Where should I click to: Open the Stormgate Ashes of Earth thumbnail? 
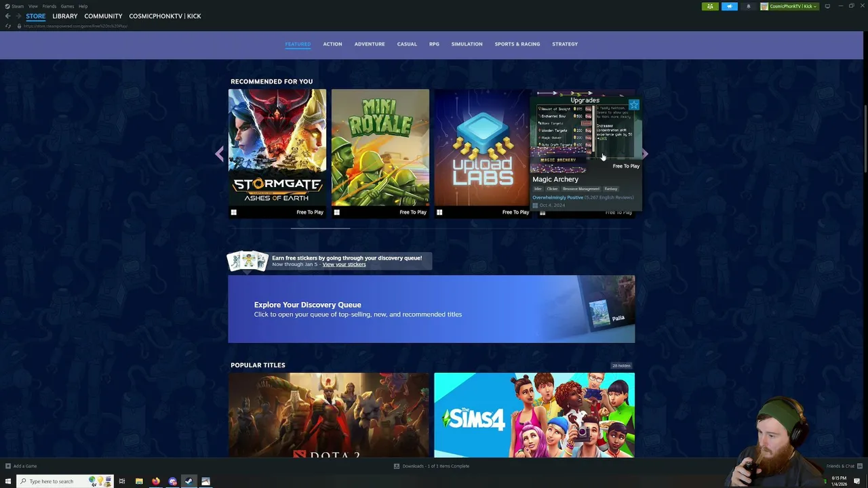click(277, 147)
